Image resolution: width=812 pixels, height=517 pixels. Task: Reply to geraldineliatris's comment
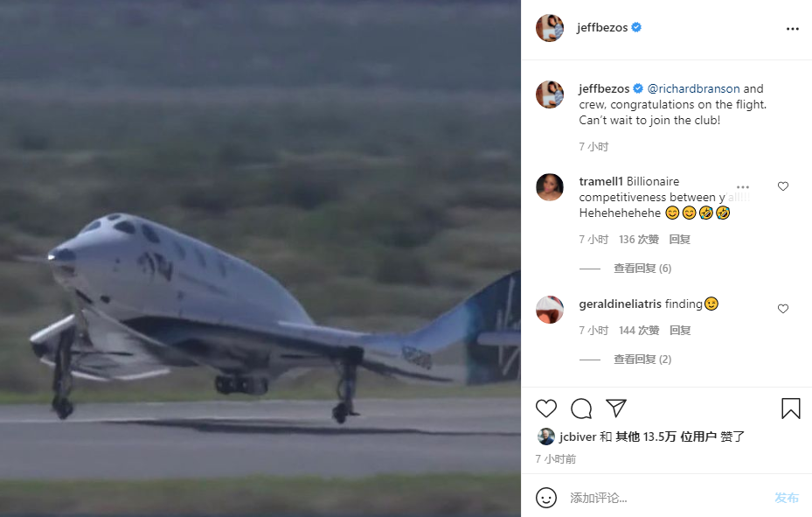(679, 331)
